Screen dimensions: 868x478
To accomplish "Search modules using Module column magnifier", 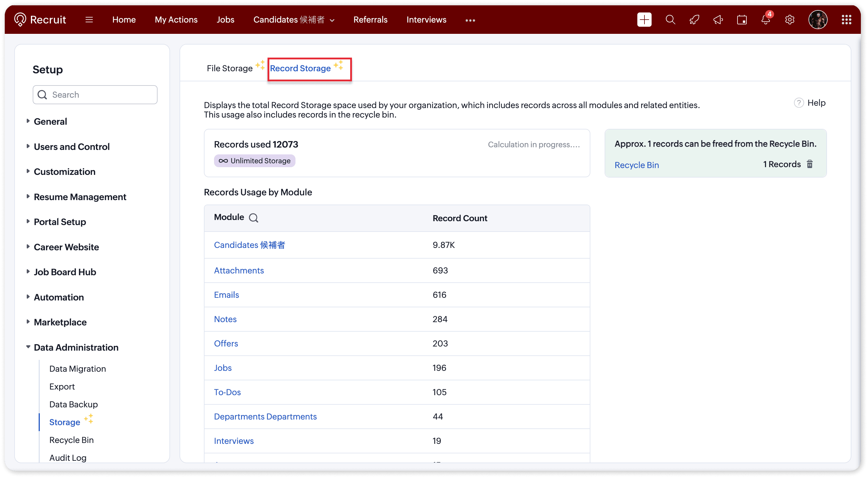I will point(253,218).
